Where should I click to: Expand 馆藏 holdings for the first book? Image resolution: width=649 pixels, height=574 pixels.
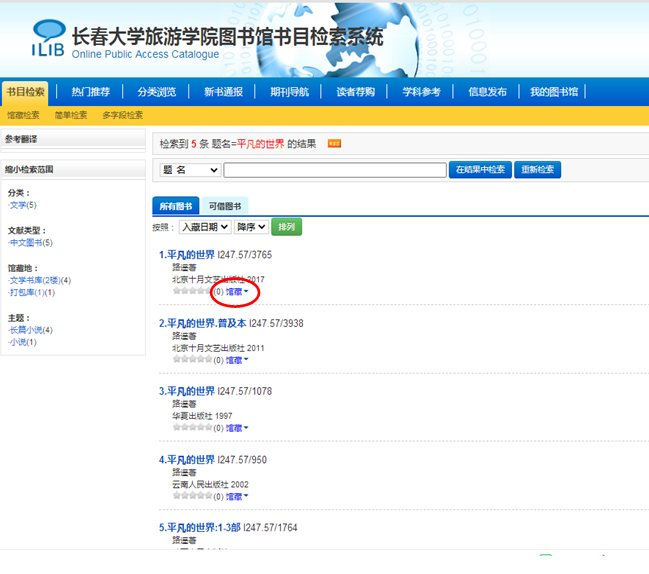[237, 292]
